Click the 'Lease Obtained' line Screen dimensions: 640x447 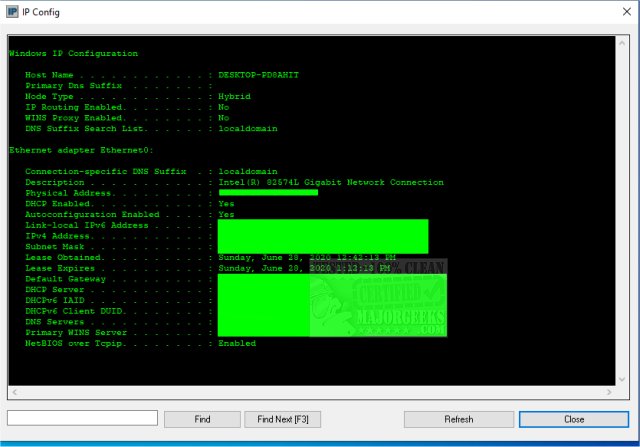(x=210, y=258)
